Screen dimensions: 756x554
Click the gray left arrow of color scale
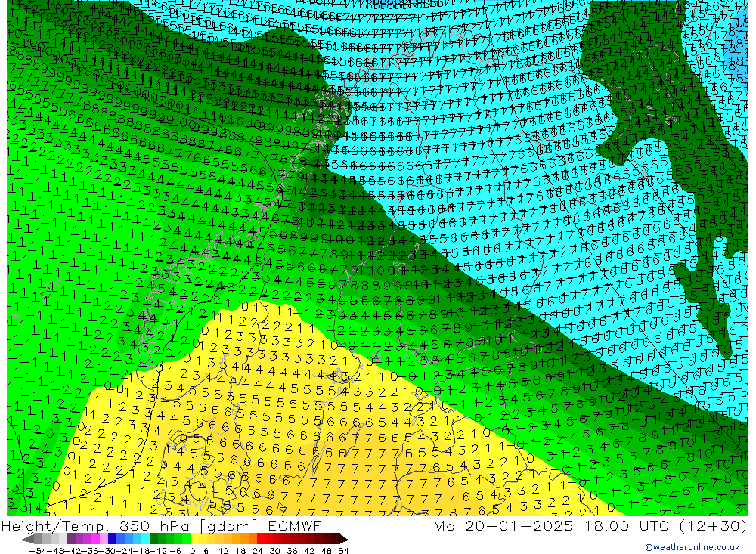pyautogui.click(x=27, y=539)
